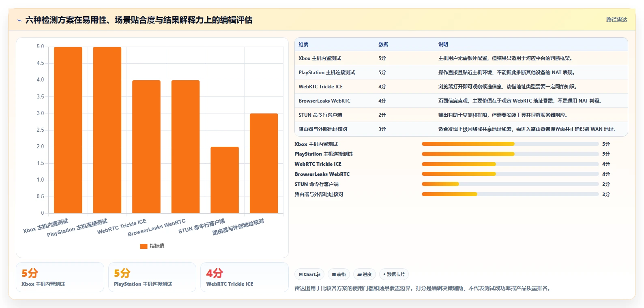Click the Xbox 主机内置测试 chart bar
This screenshot has width=644, height=308.
pos(68,130)
